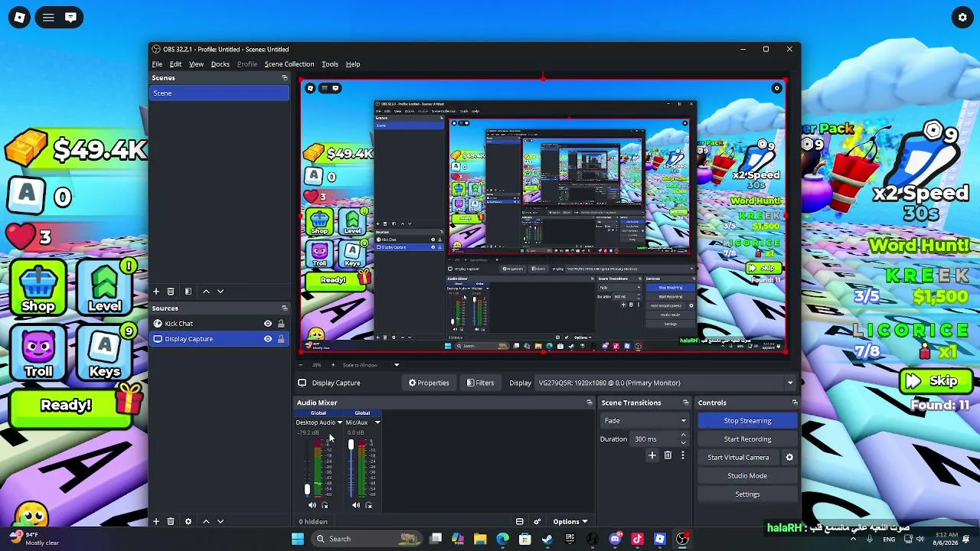Screen dimensions: 980x551
Task: Zoom in on the preview with plus
Action: click(332, 365)
